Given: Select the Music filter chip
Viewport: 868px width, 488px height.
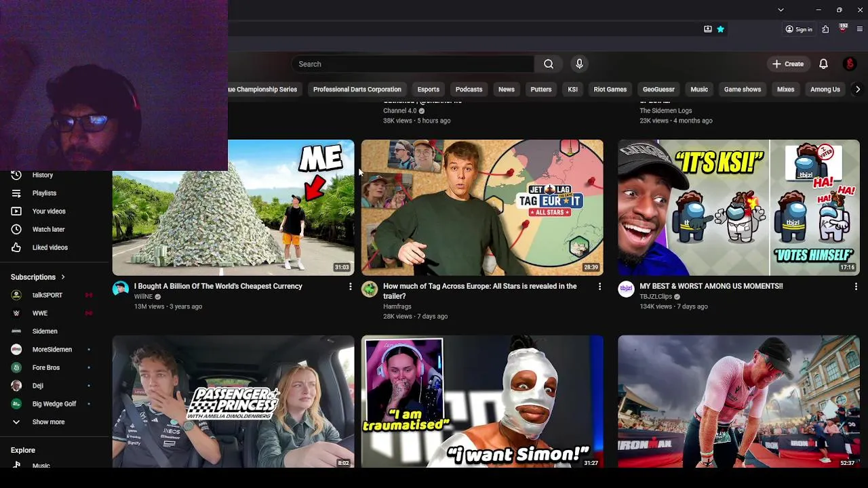Looking at the screenshot, I should 699,89.
